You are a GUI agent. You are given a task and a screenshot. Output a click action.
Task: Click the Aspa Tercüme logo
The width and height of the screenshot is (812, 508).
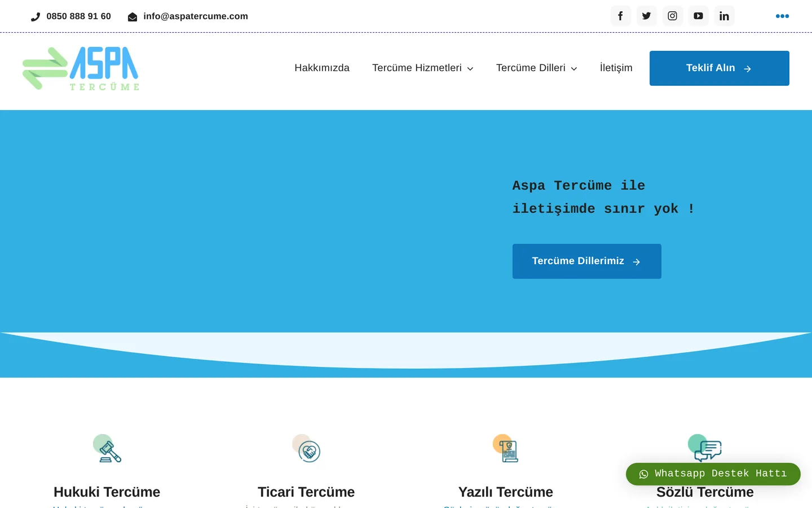tap(81, 68)
